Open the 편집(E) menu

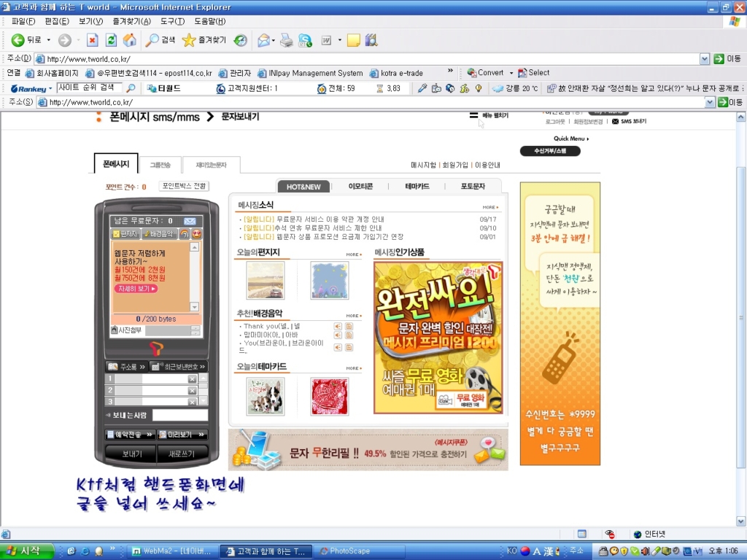[x=57, y=21]
